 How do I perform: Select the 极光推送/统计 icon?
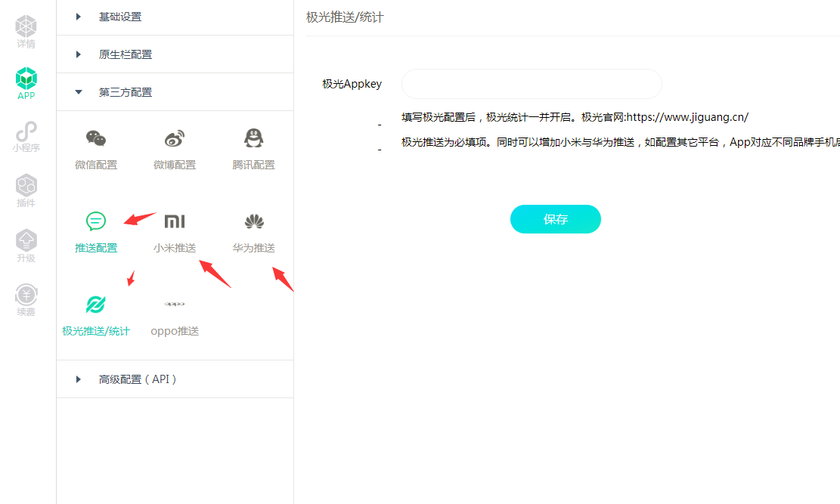(x=96, y=305)
